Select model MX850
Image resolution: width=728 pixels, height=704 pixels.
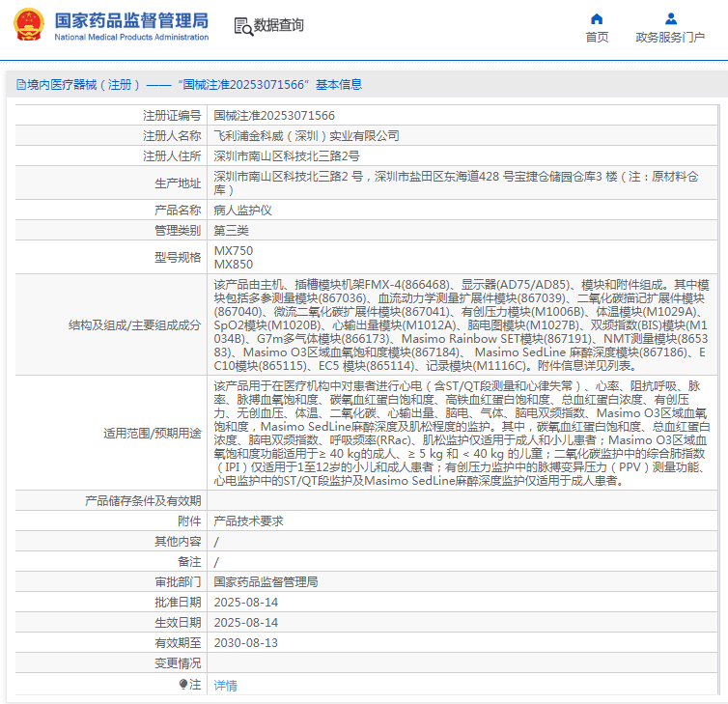pos(234,265)
